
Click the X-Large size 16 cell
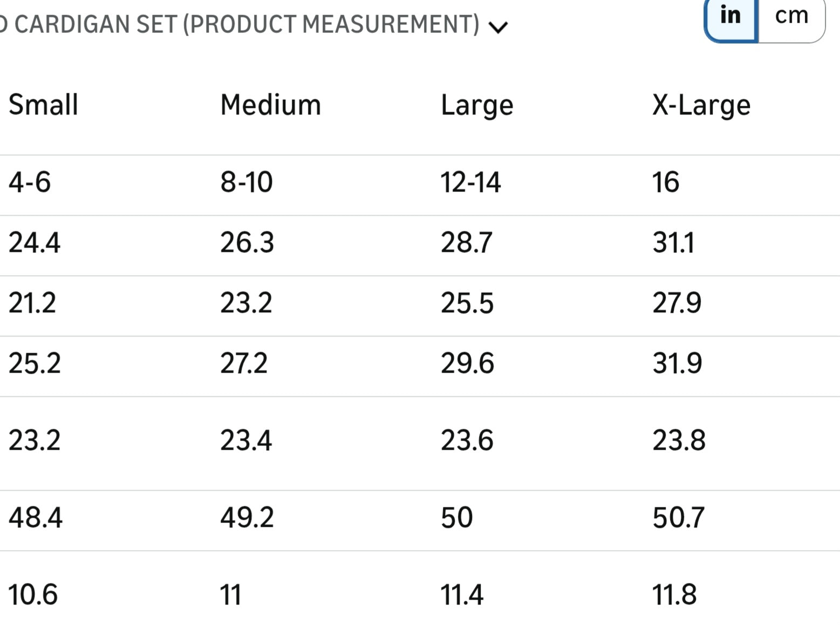coord(666,182)
